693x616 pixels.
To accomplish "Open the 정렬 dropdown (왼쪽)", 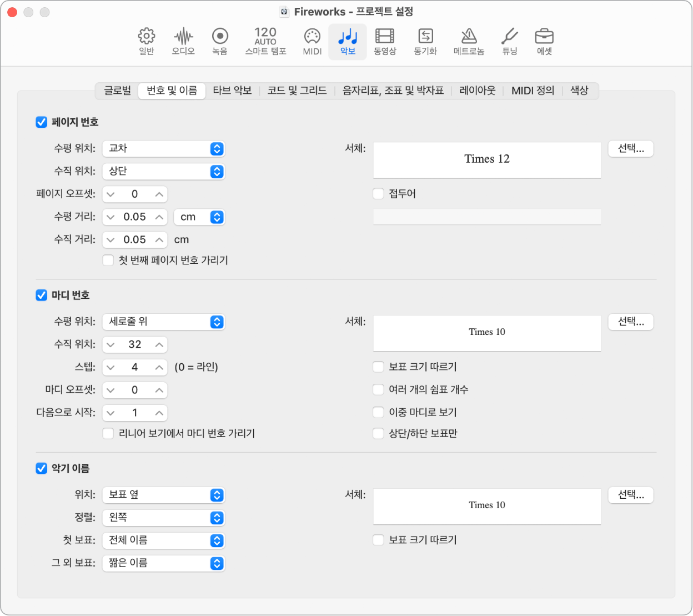I will pyautogui.click(x=163, y=518).
